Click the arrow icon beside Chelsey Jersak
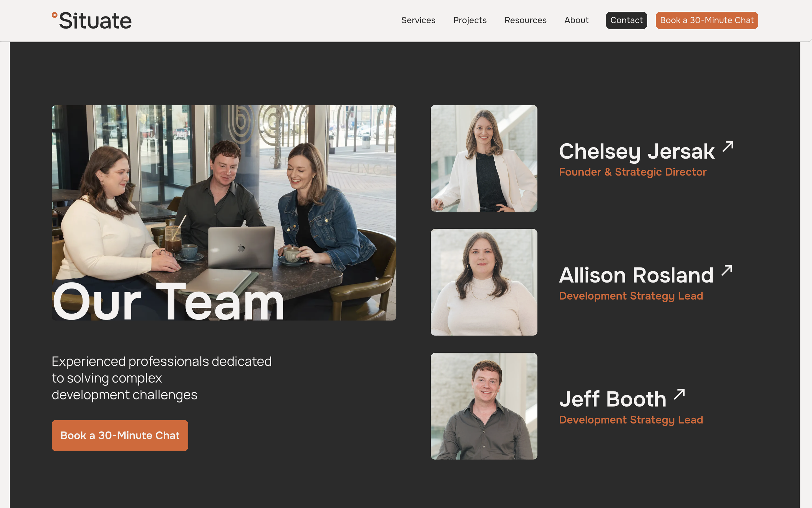This screenshot has width=812, height=508. [x=728, y=147]
